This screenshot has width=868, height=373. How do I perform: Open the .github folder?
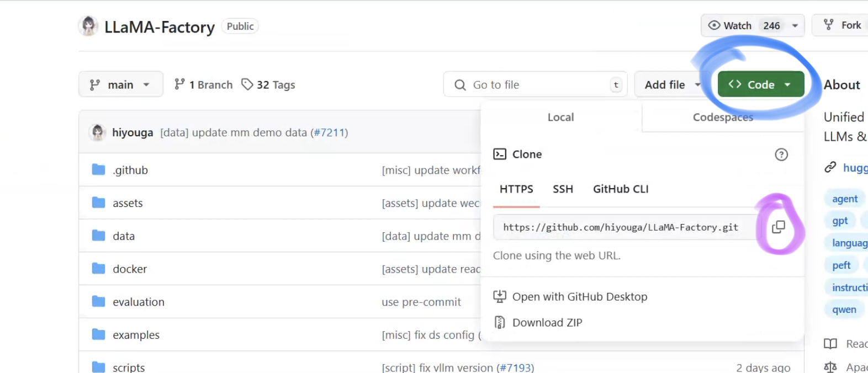pyautogui.click(x=130, y=170)
